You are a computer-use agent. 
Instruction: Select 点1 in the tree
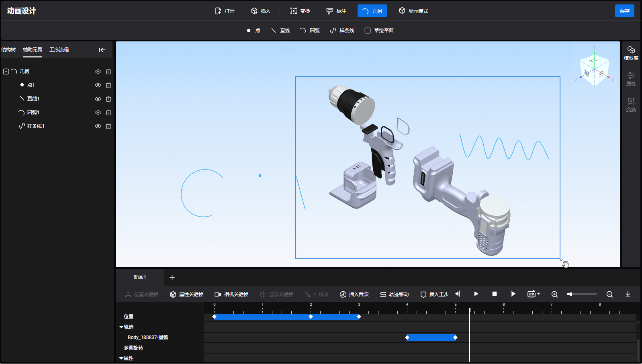[31, 85]
